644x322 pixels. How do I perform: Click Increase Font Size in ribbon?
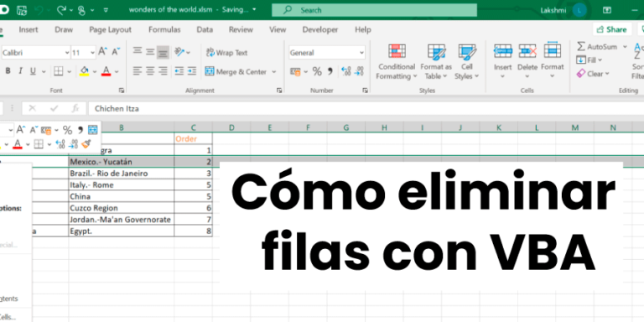point(102,52)
